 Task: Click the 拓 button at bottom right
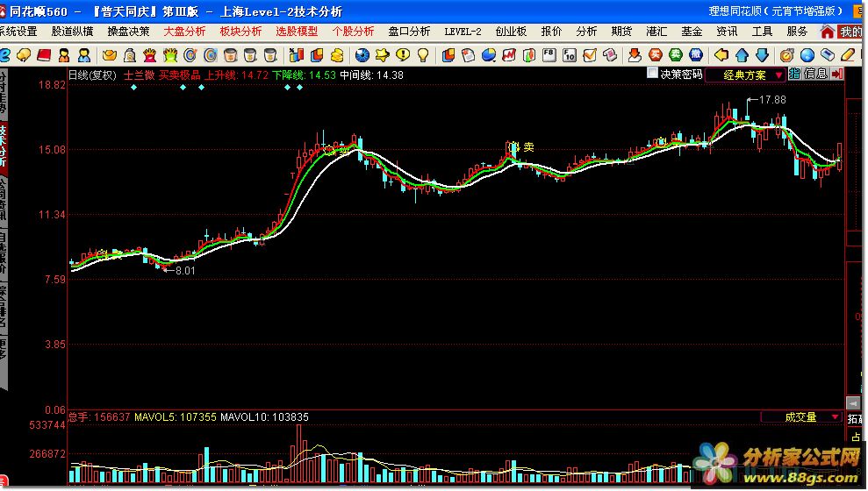tap(855, 418)
